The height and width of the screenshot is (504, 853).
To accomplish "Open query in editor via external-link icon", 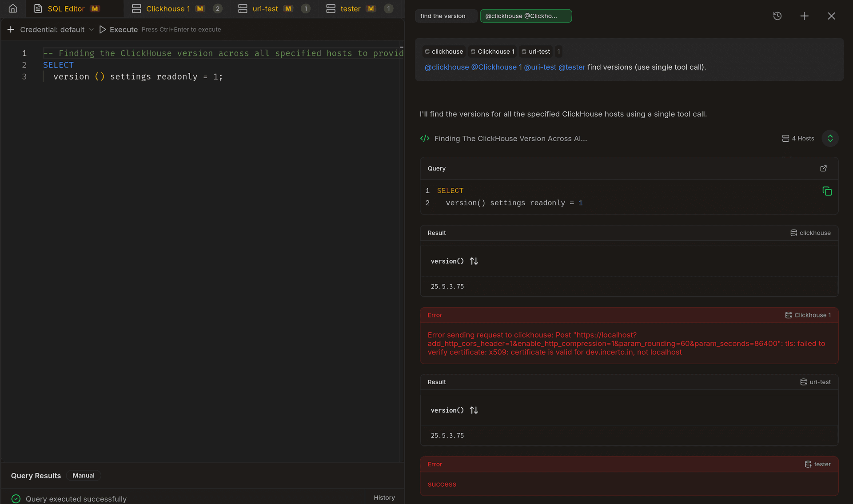I will coord(823,168).
